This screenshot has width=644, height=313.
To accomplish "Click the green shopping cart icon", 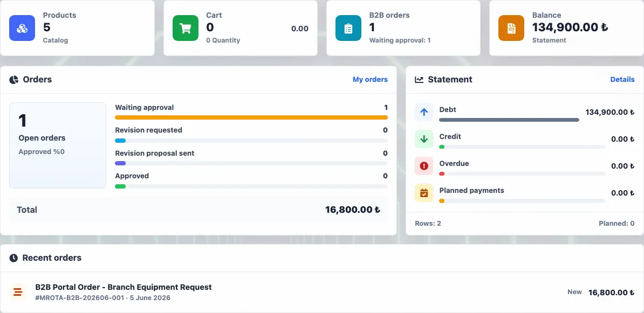I will (185, 28).
